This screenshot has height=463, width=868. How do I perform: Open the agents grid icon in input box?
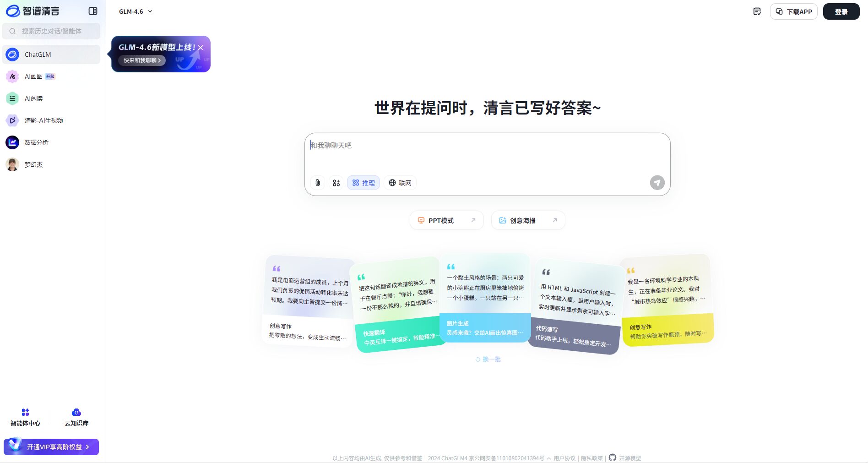pos(336,183)
